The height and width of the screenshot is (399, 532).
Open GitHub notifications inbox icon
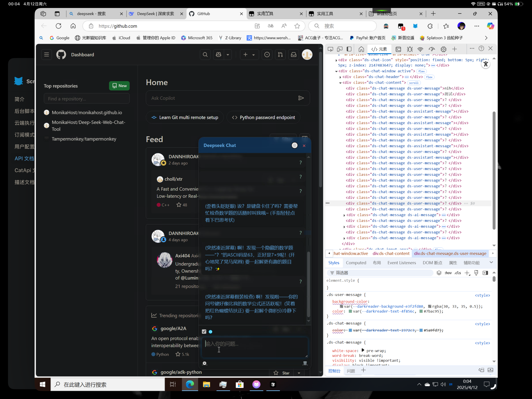(x=293, y=55)
